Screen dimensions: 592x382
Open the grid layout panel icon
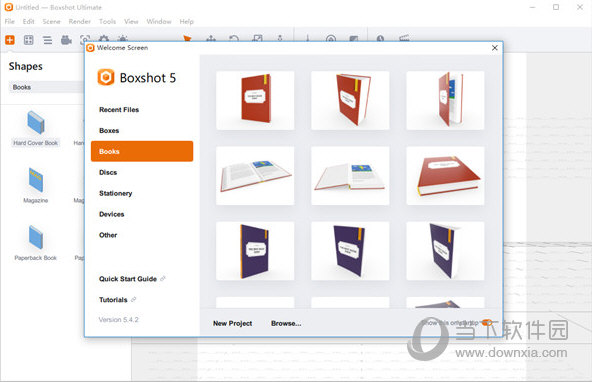(29, 40)
